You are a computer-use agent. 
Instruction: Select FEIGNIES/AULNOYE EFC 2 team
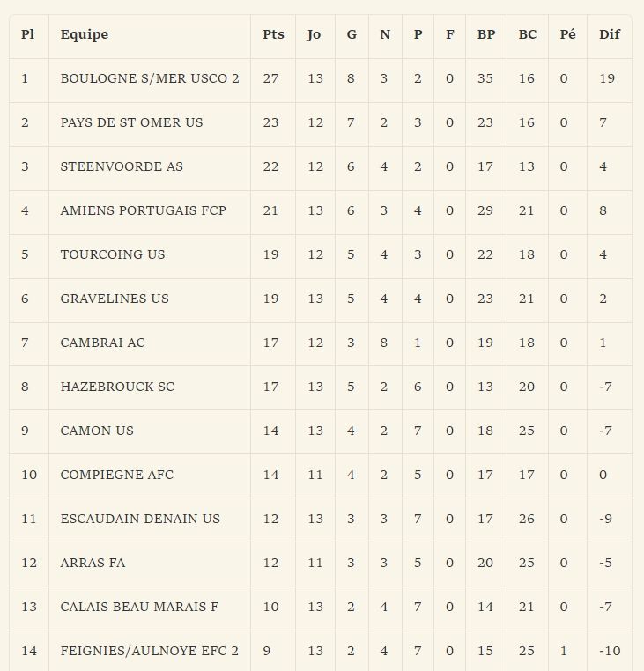(149, 652)
